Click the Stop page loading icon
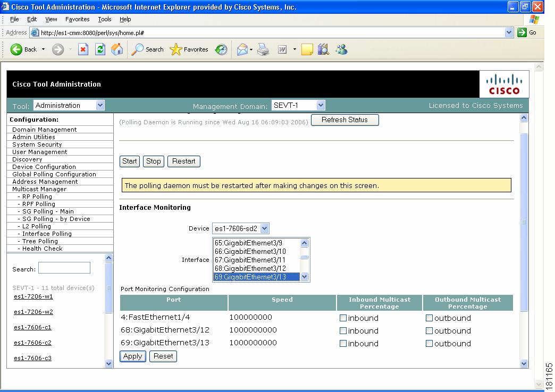Image resolution: width=555 pixels, height=392 pixels. [83, 49]
